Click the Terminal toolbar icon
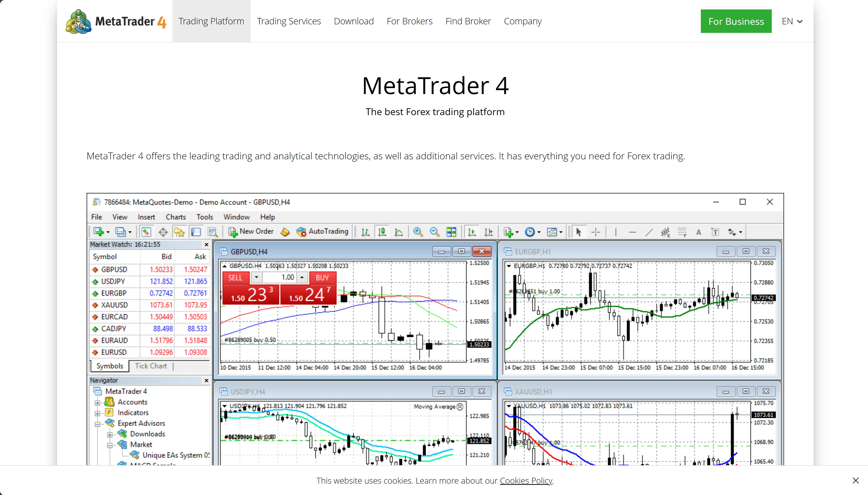868x495 pixels. click(196, 232)
